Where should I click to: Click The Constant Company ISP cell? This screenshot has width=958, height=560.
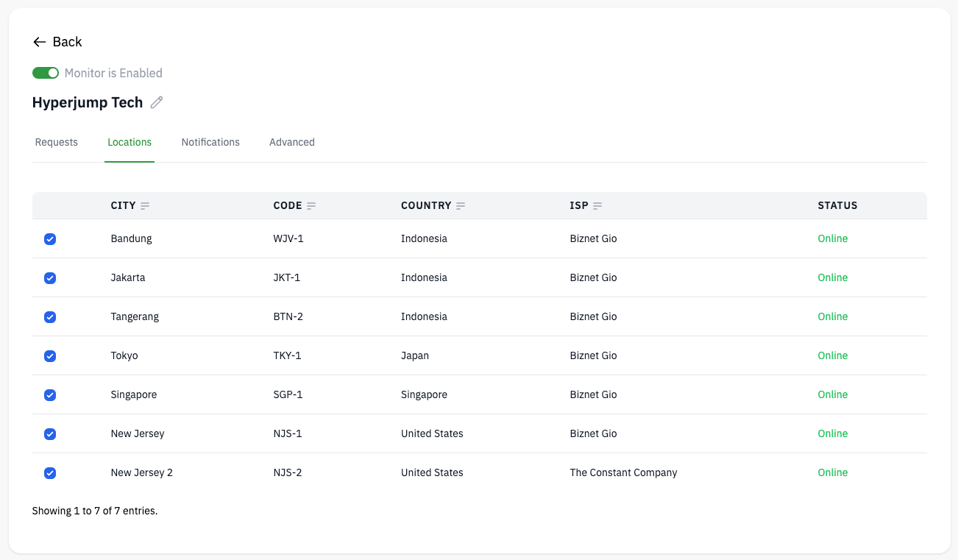(623, 472)
